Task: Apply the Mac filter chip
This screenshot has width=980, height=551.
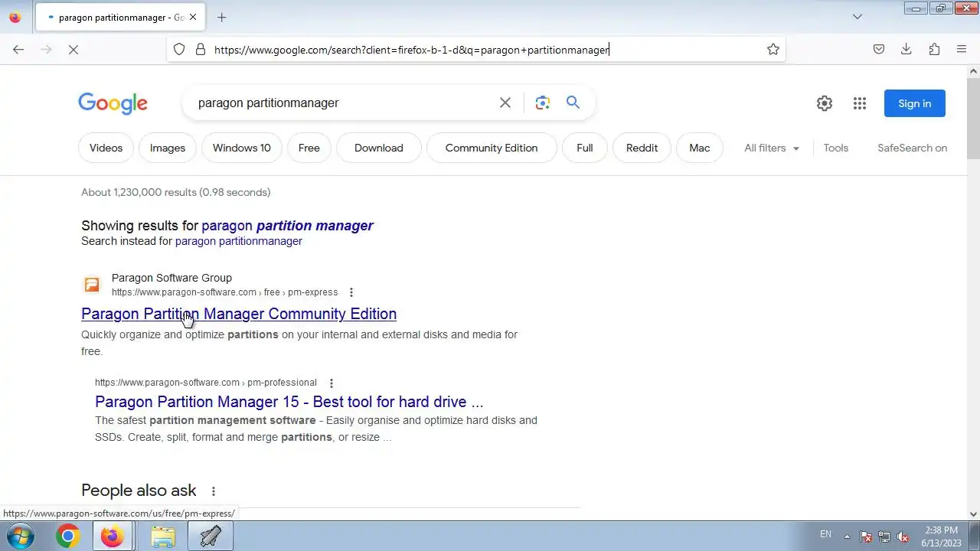Action: coord(700,148)
